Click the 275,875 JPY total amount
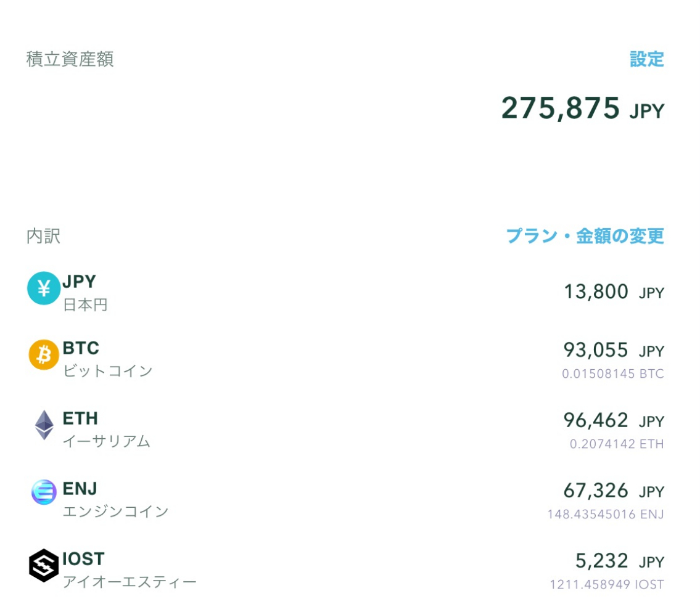The height and width of the screenshot is (612, 700). (x=582, y=108)
